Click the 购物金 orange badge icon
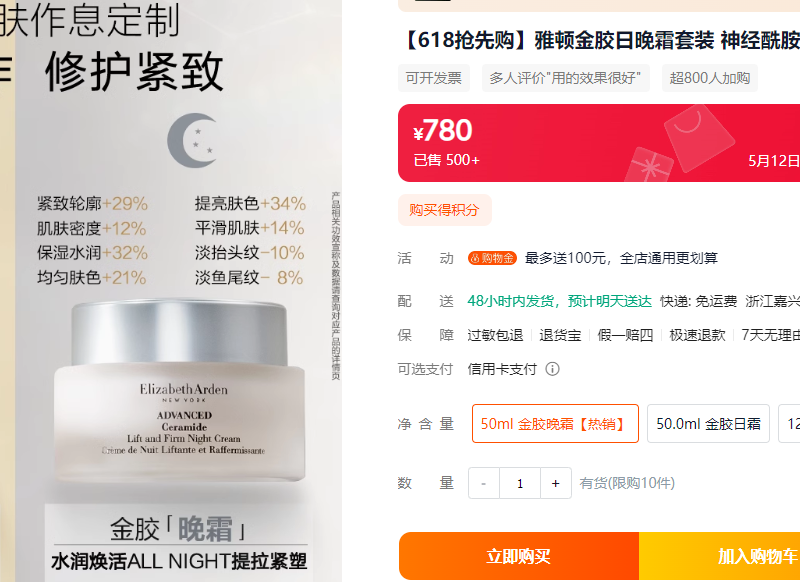This screenshot has width=800, height=582. click(x=492, y=258)
